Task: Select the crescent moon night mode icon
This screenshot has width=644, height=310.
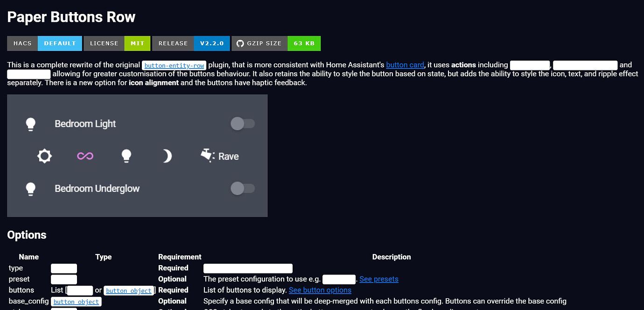Action: tap(167, 156)
